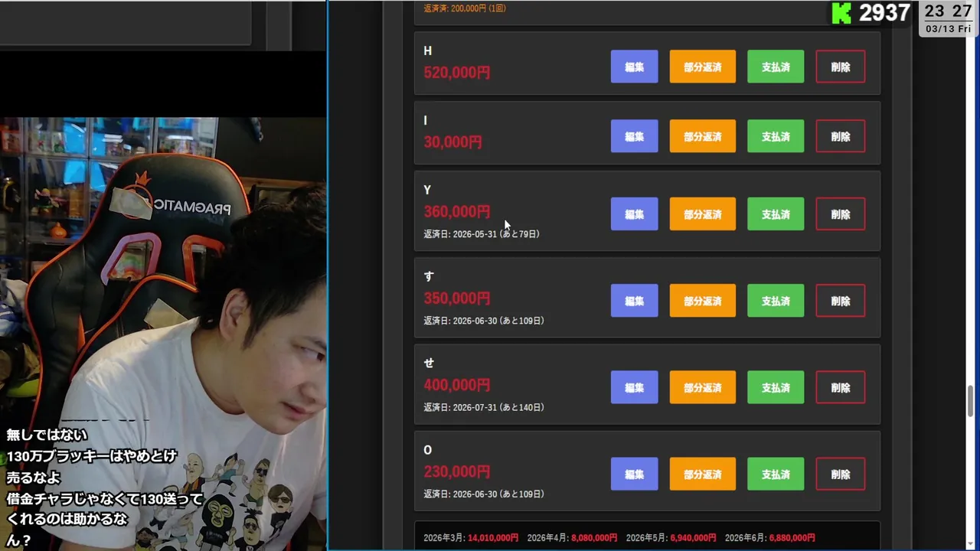Delete entry O with 削除 button
Screen dimensions: 980x551
point(841,474)
